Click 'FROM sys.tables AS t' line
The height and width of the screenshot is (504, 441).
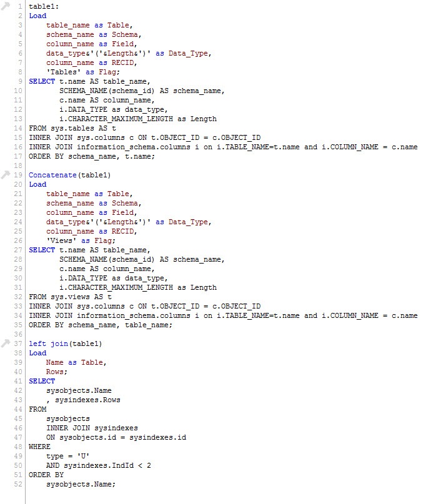(72, 128)
